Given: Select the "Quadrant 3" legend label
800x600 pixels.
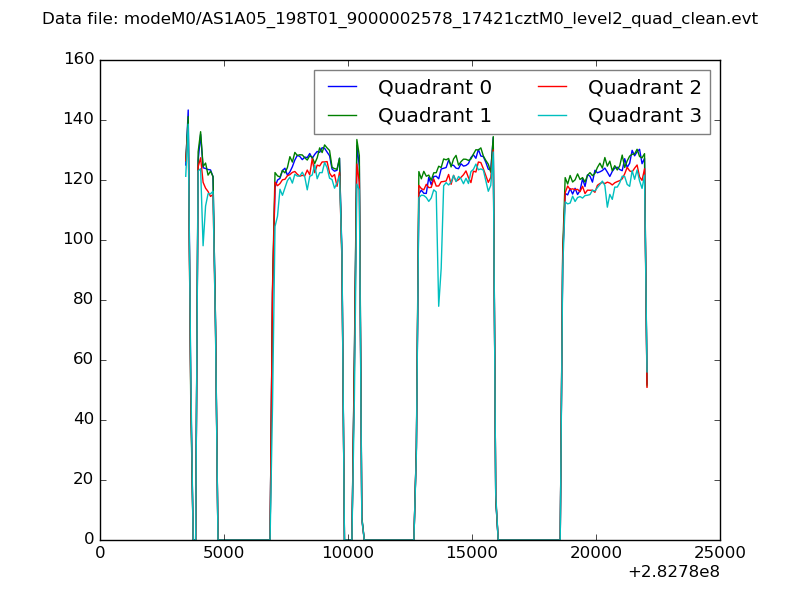Looking at the screenshot, I should click(644, 116).
